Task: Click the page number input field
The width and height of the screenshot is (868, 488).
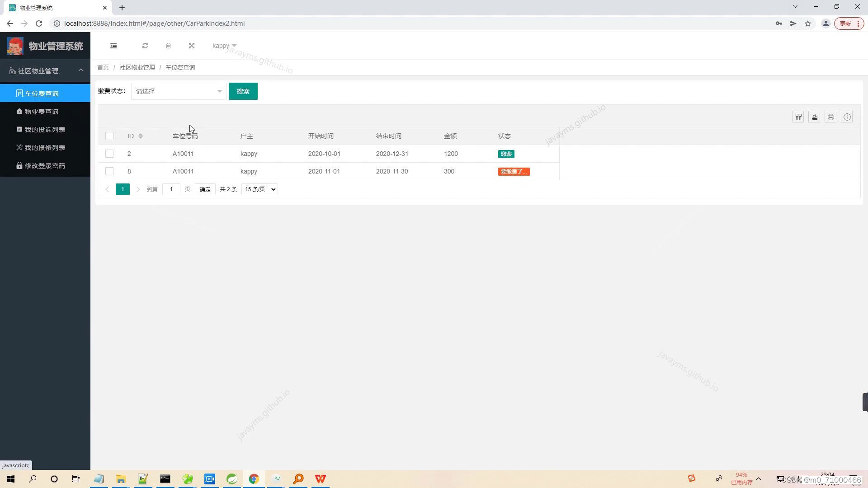Action: coord(171,189)
